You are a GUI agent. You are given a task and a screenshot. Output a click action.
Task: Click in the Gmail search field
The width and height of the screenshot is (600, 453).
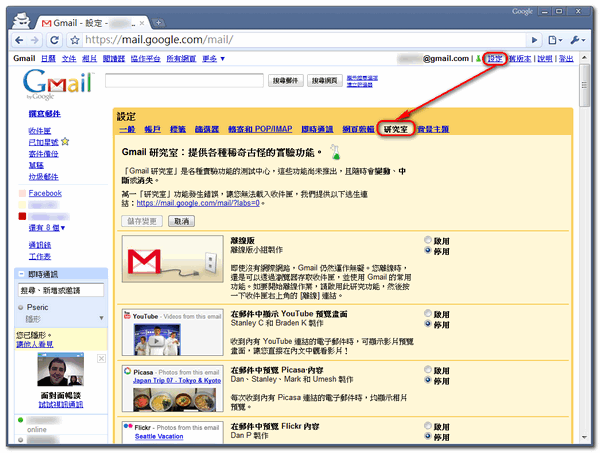(x=184, y=81)
